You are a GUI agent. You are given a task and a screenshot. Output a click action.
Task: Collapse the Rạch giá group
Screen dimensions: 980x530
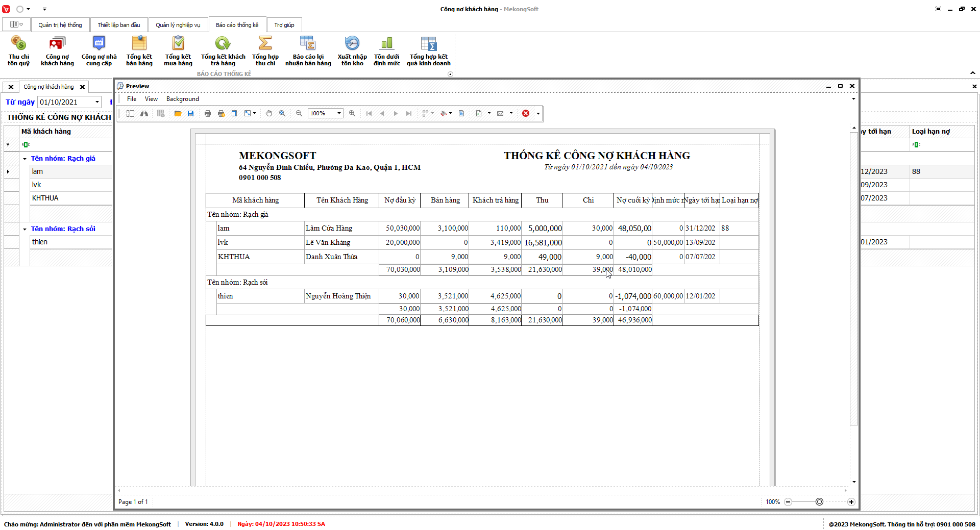[24, 159]
